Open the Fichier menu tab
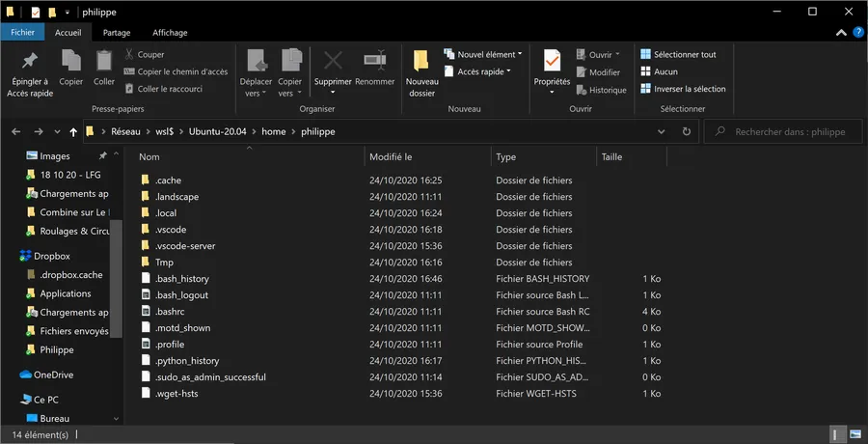 (x=23, y=33)
